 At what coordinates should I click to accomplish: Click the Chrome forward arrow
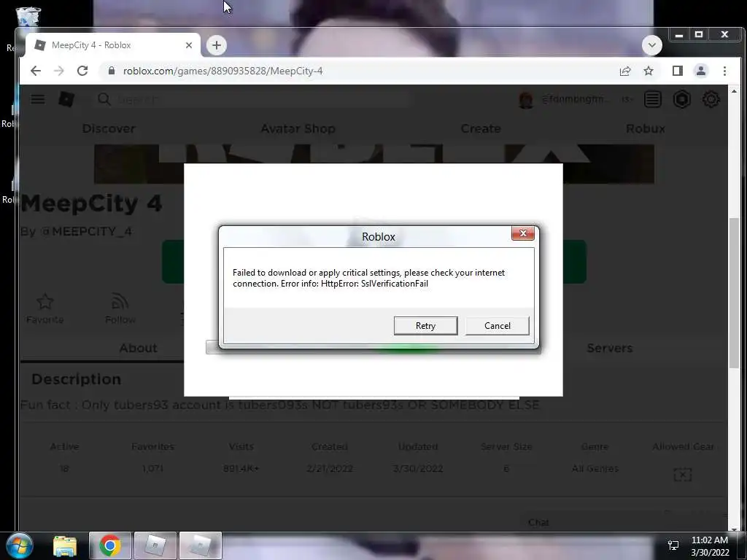click(x=58, y=71)
